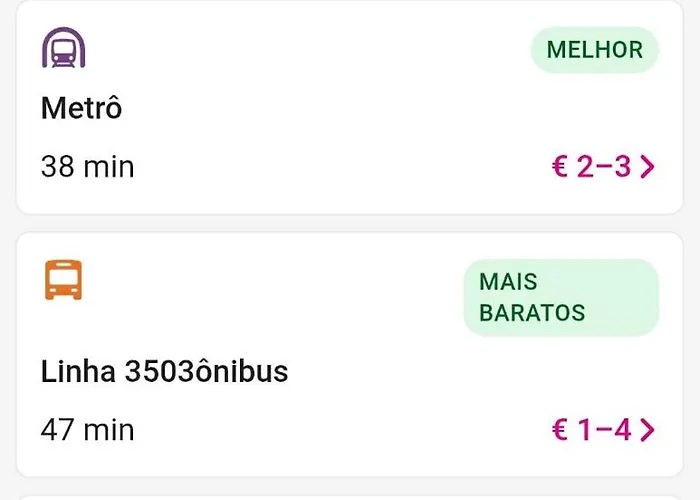Click the MAIS BARATOS badge
The height and width of the screenshot is (500, 700).
point(561,297)
